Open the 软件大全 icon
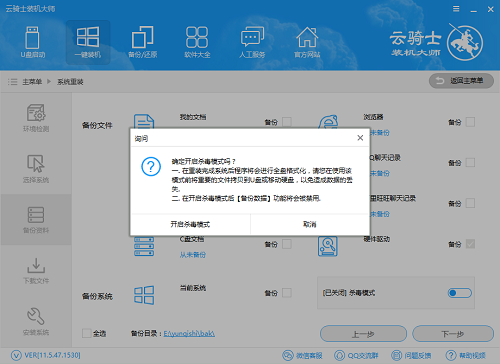 197,37
